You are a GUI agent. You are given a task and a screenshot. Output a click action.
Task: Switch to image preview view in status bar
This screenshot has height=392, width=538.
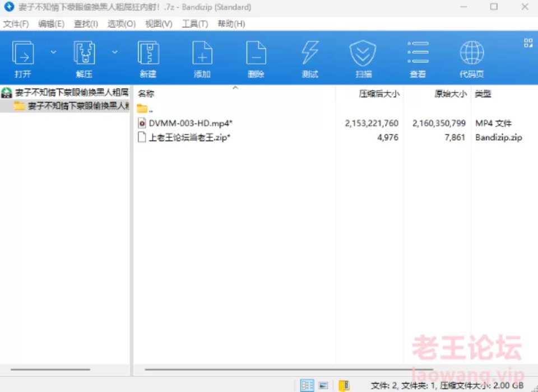(323, 385)
